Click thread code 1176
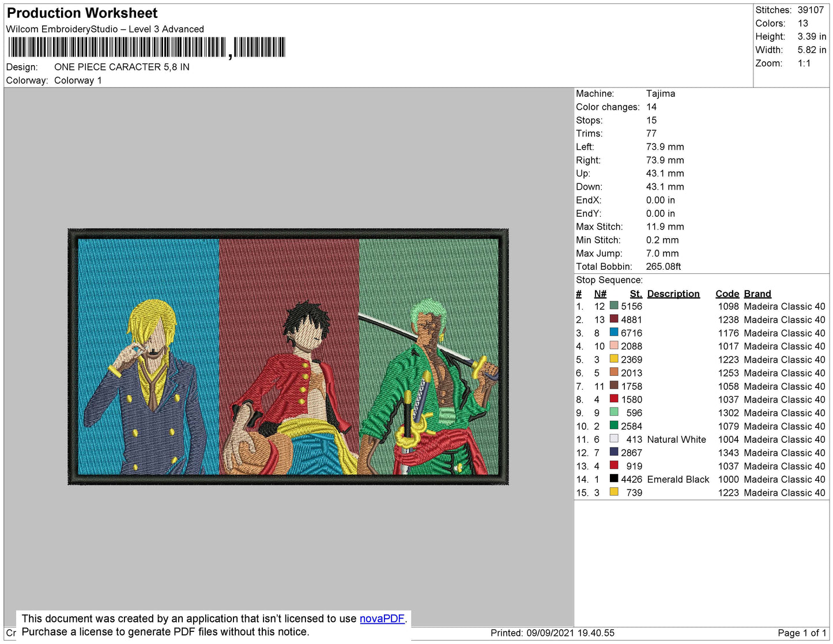 tap(728, 333)
